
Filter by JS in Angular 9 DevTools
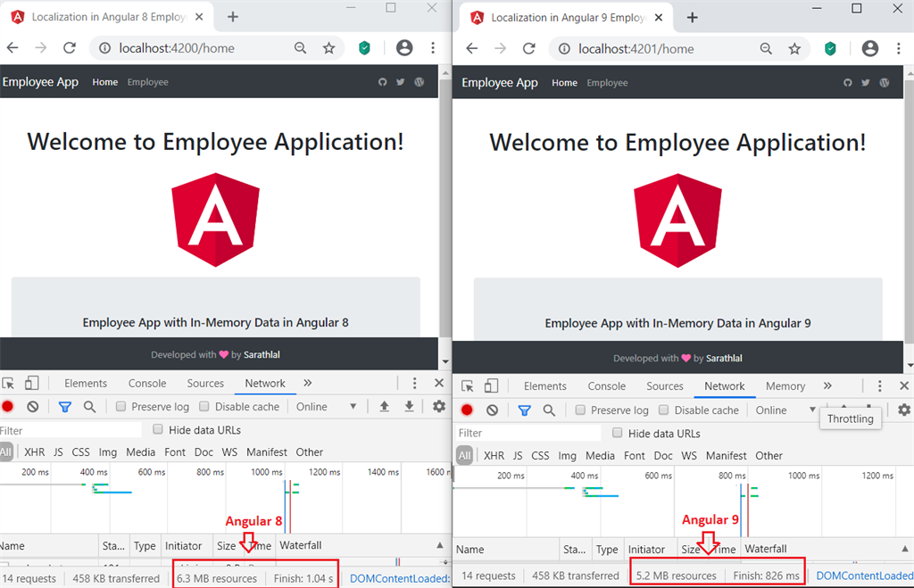click(x=518, y=456)
